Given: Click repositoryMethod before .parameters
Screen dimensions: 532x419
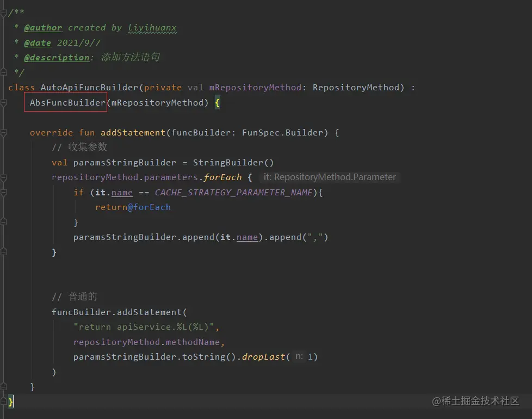Looking at the screenshot, I should tap(95, 177).
